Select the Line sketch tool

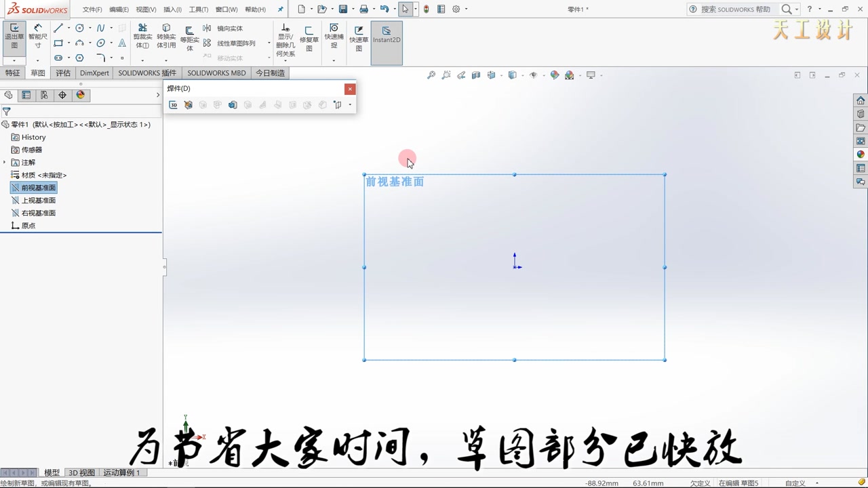[x=58, y=28]
